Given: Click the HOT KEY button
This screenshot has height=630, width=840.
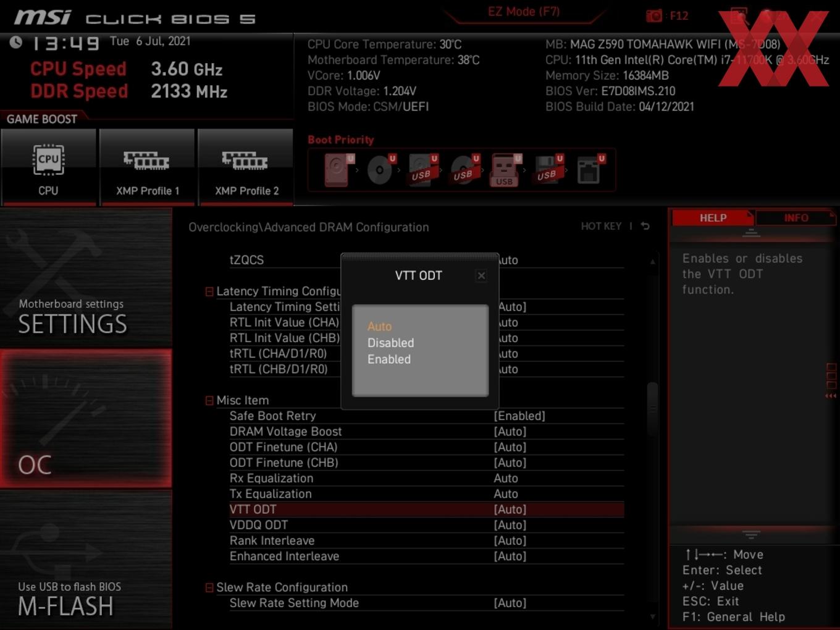Looking at the screenshot, I should point(601,227).
